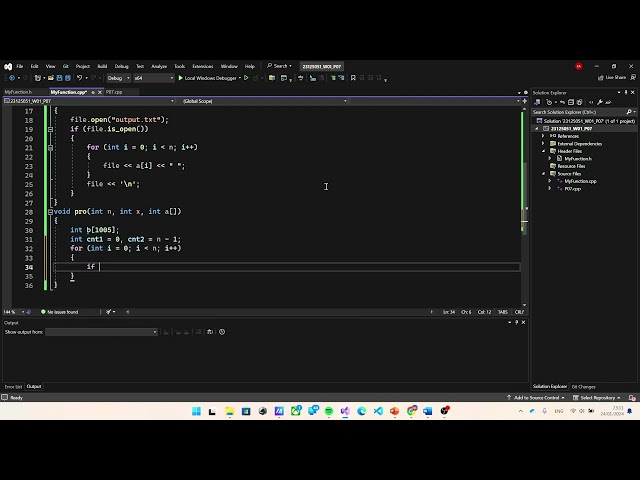This screenshot has width=640, height=480.
Task: Open the Analyze menu
Action: 159,66
